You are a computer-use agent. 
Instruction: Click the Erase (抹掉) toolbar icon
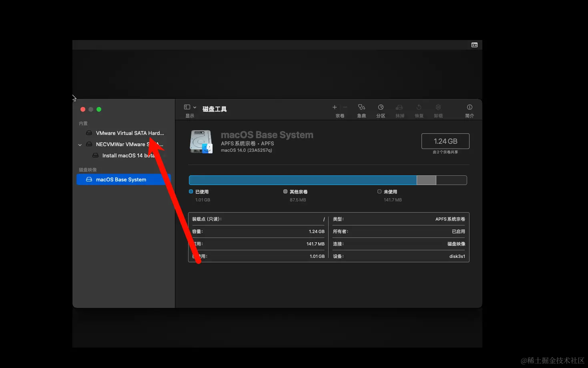(399, 107)
